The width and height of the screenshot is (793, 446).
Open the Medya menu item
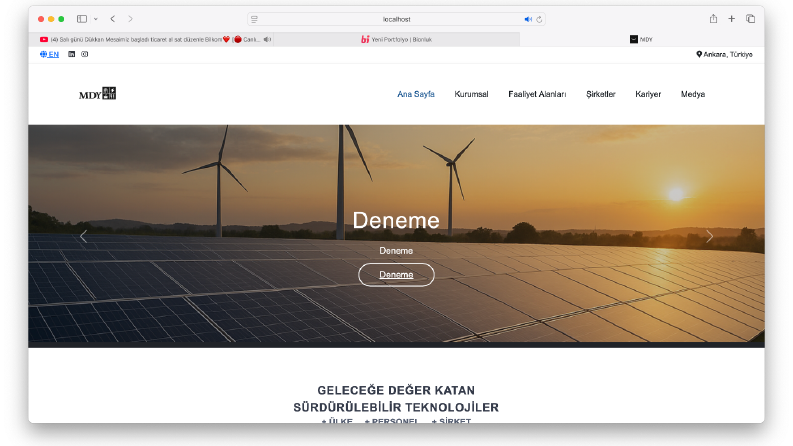693,94
